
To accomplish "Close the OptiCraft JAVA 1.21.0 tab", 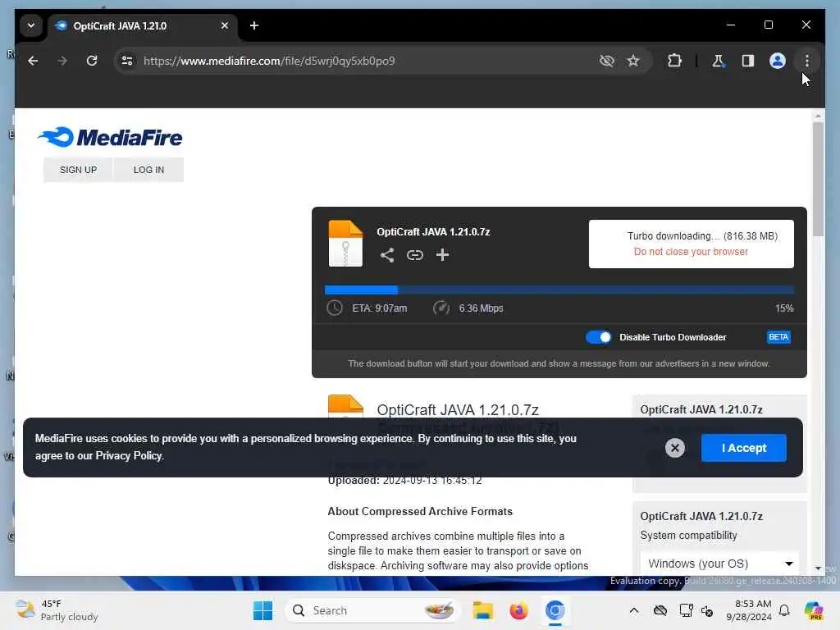I will [x=225, y=25].
